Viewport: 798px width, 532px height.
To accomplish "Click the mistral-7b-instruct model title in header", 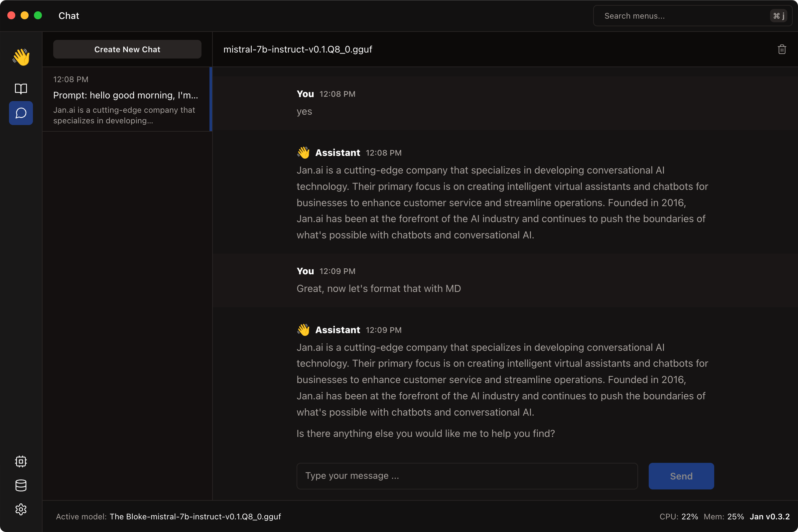I will (298, 50).
